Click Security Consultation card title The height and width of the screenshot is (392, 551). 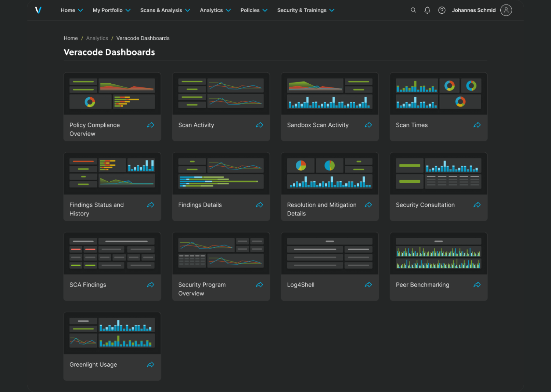(425, 205)
